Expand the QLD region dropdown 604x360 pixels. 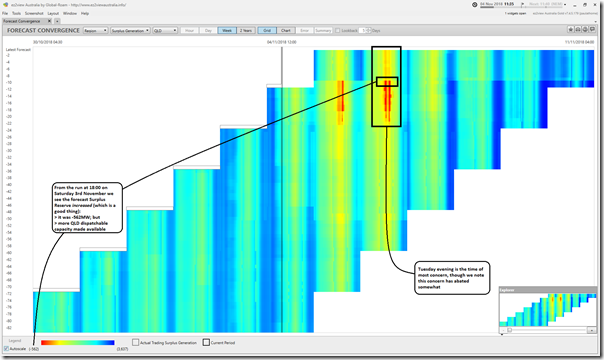pyautogui.click(x=165, y=30)
